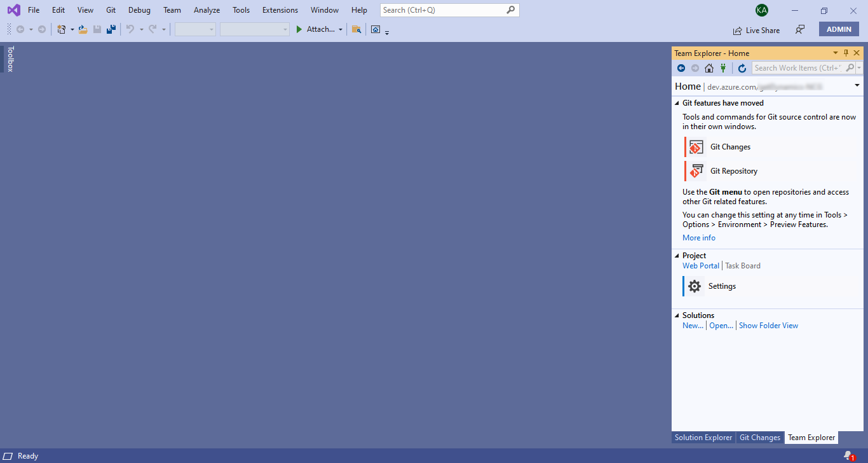This screenshot has width=868, height=463.
Task: Toggle auto-hide pin on Team Explorer
Action: point(846,53)
